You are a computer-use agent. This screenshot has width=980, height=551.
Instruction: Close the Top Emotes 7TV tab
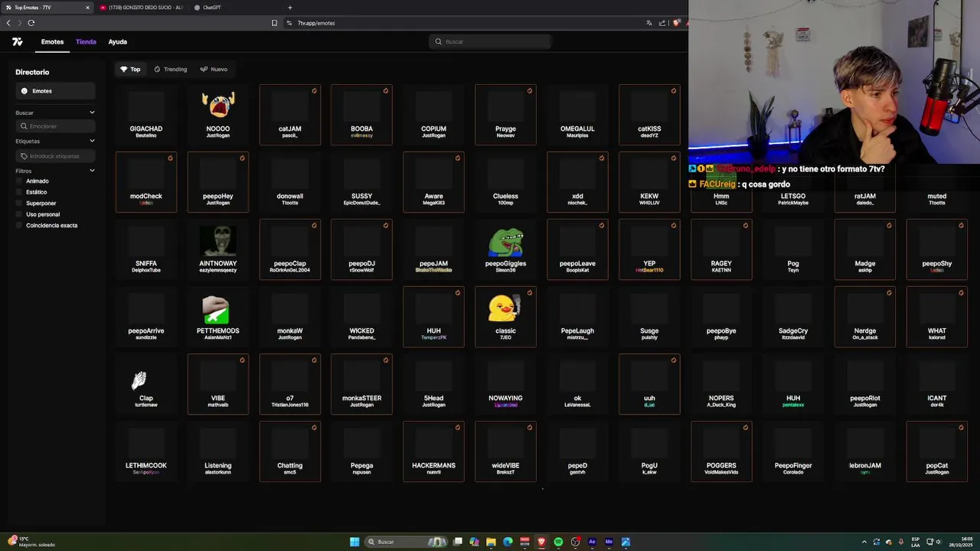click(87, 8)
